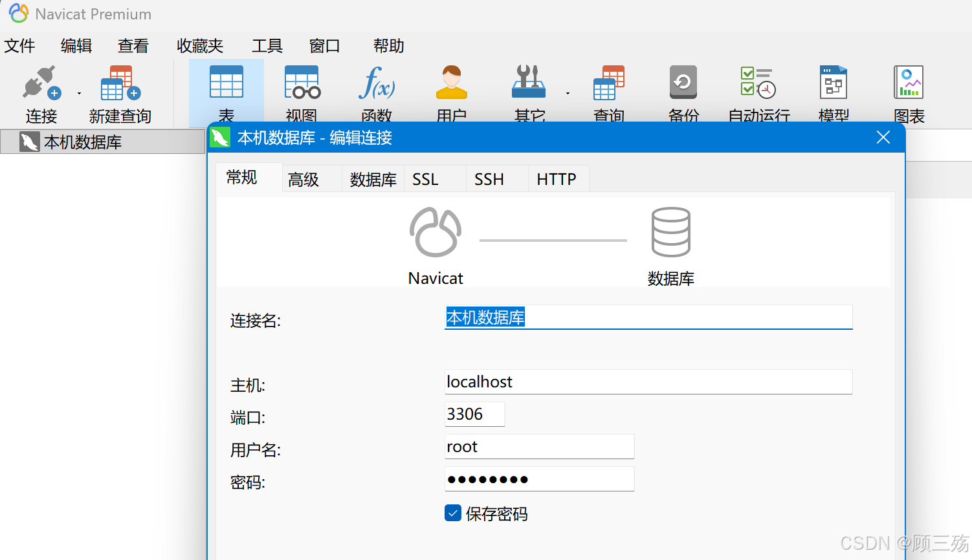Click the connection name field 本机数据库
This screenshot has width=972, height=560.
click(648, 318)
